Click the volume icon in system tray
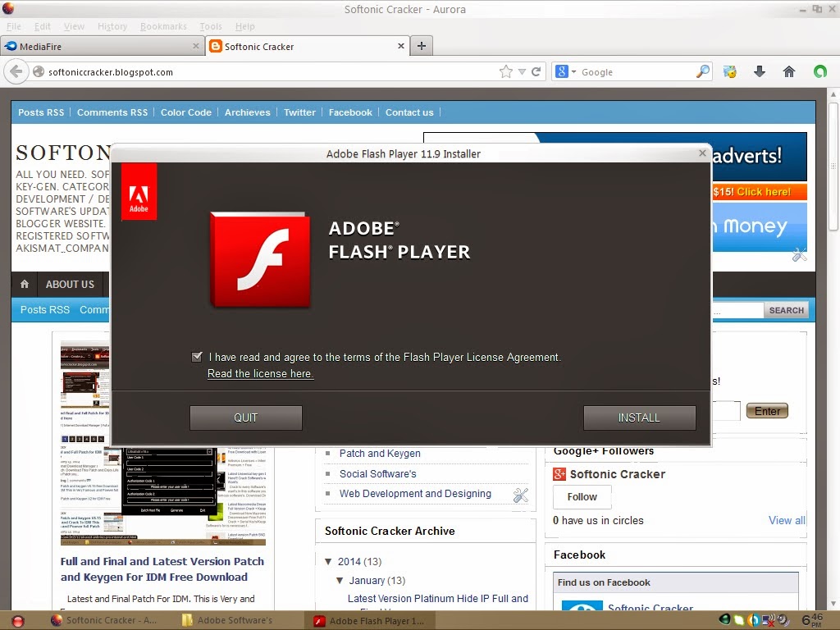 click(x=783, y=620)
